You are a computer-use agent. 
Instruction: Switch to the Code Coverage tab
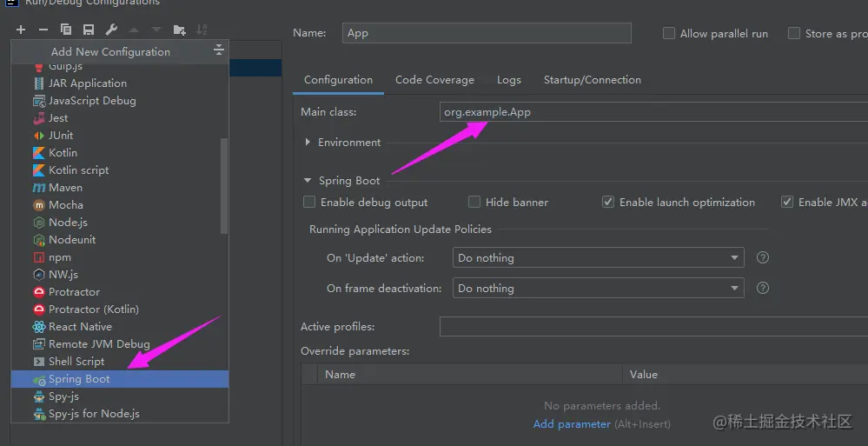[x=434, y=79]
